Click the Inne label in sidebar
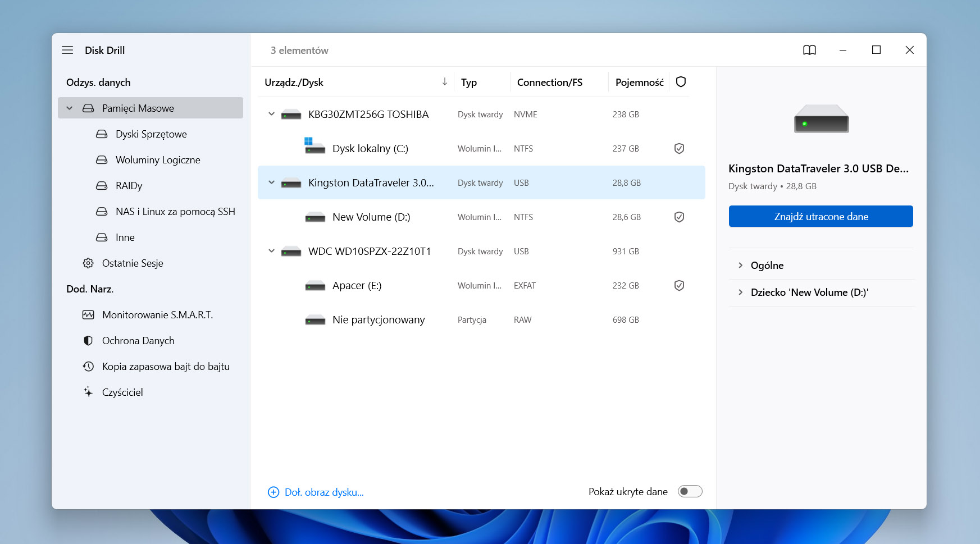Screen dimensions: 980x544 [x=125, y=237]
